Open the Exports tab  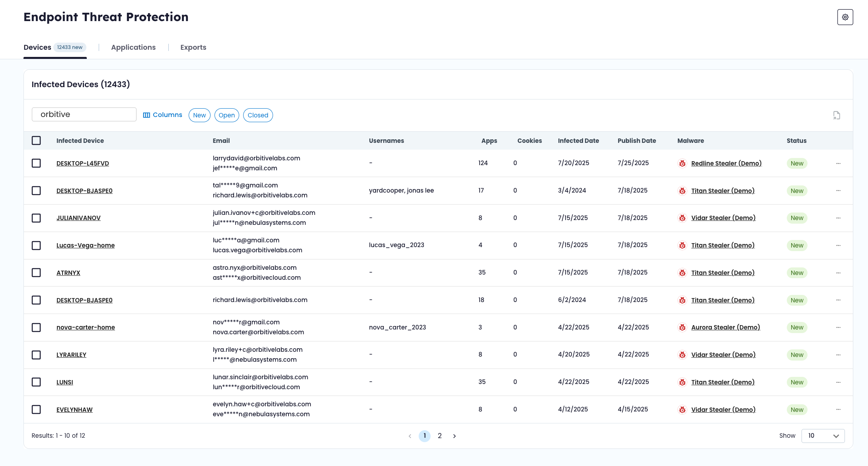pyautogui.click(x=193, y=47)
